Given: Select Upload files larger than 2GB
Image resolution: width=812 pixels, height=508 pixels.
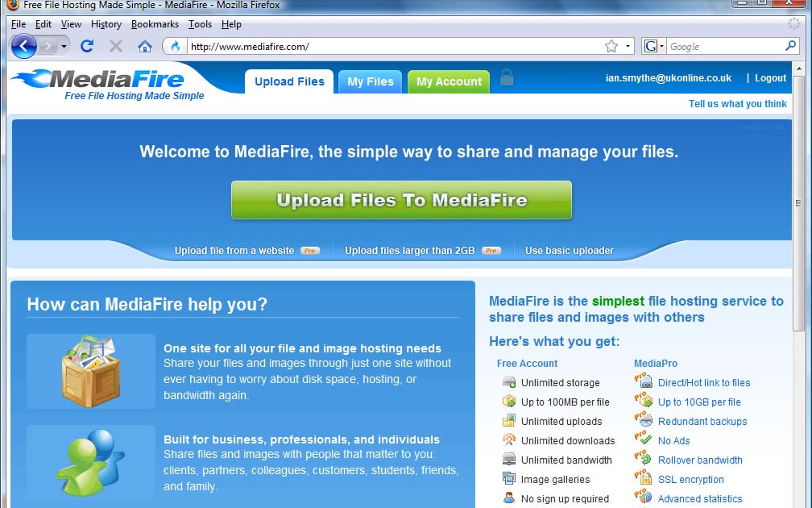Looking at the screenshot, I should 409,250.
